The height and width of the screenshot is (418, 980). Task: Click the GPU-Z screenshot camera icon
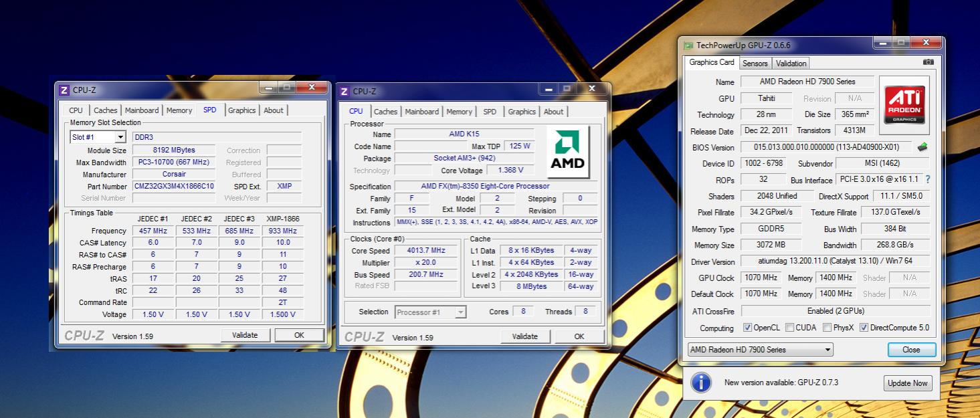click(x=928, y=62)
